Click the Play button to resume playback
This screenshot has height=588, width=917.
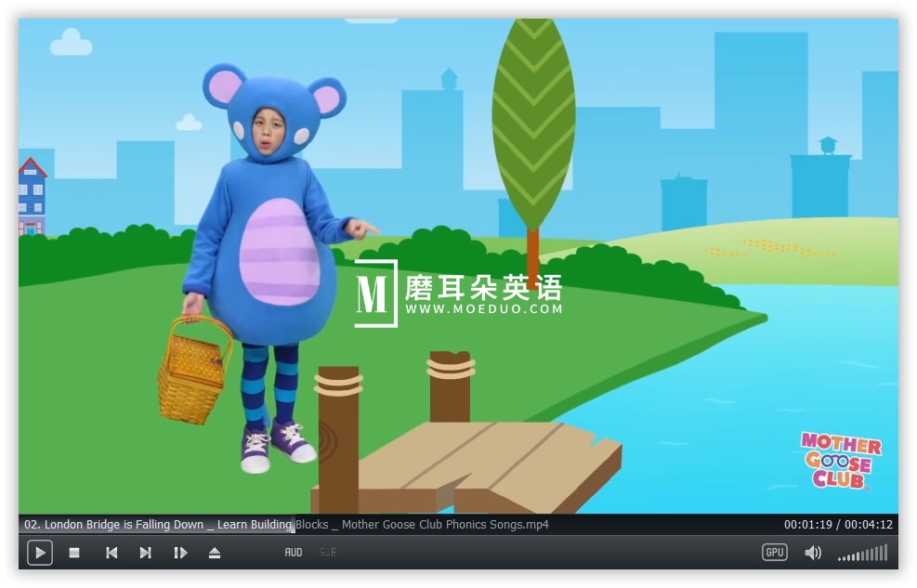(x=39, y=553)
